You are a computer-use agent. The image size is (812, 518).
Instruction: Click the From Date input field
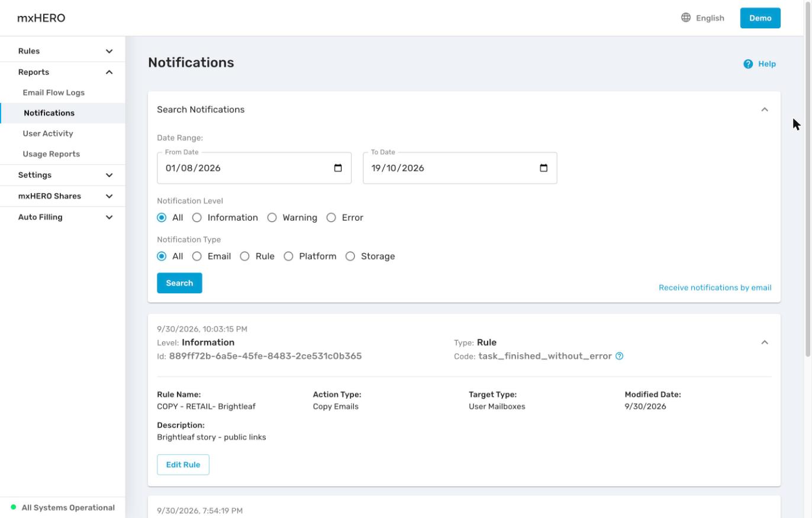[254, 168]
